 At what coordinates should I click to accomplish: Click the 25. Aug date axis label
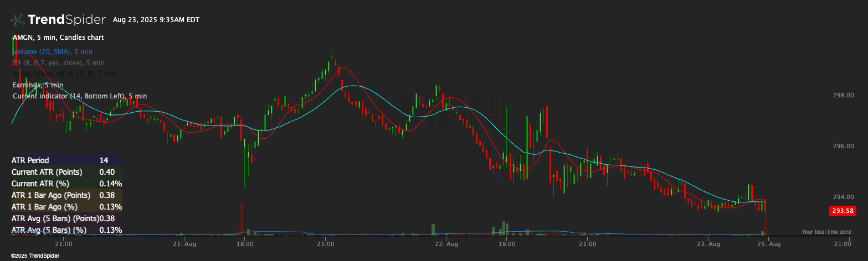coord(769,244)
